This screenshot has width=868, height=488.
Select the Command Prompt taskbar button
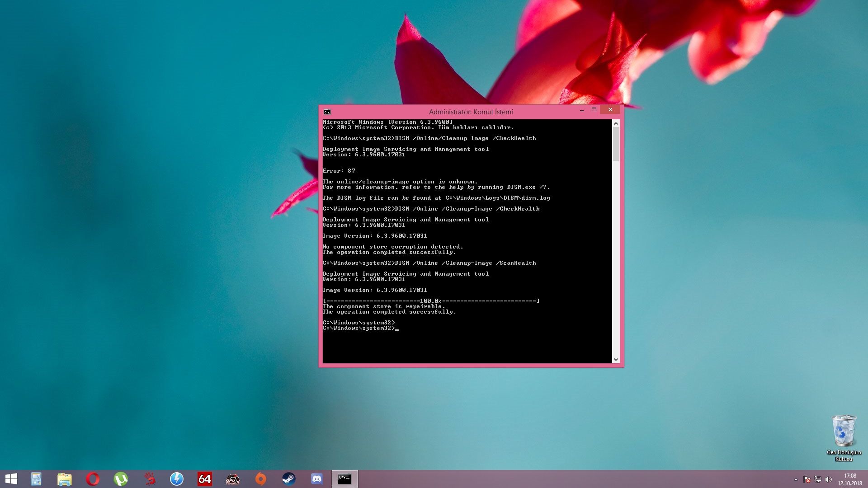(x=345, y=479)
